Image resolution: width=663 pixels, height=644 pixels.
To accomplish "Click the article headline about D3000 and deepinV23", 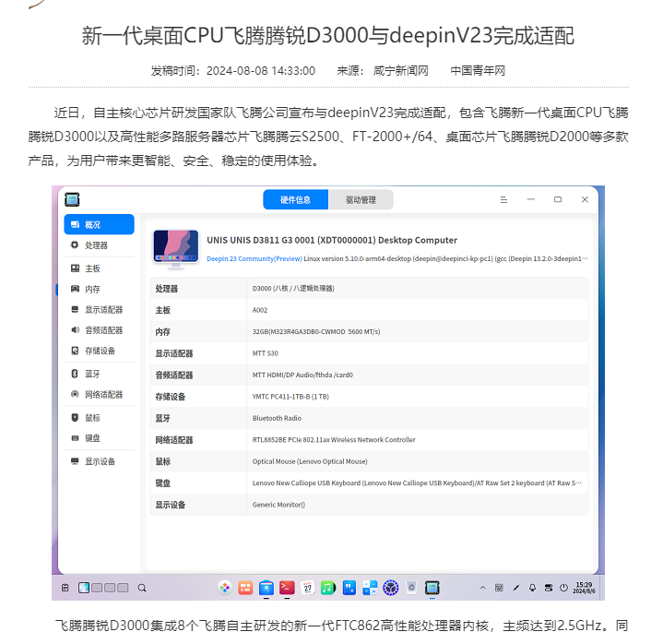I will coord(328,36).
